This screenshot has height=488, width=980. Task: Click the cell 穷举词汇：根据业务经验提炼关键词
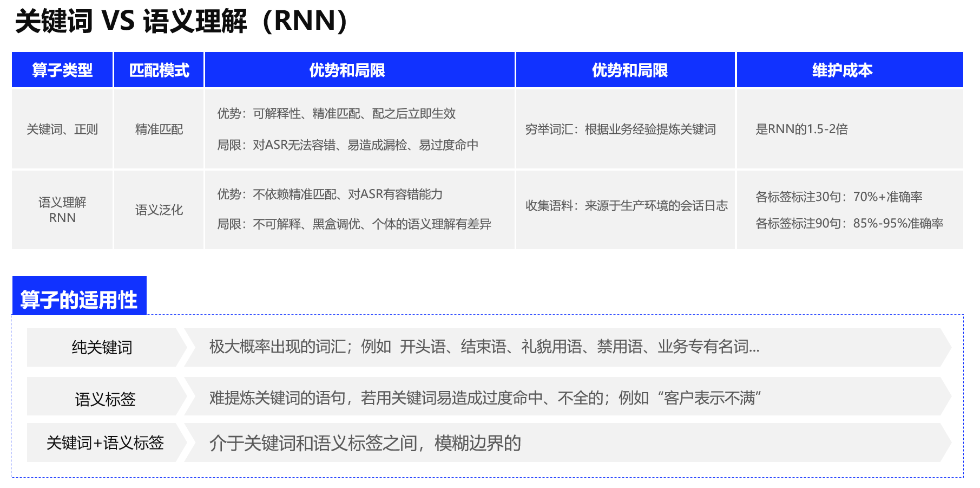[625, 129]
